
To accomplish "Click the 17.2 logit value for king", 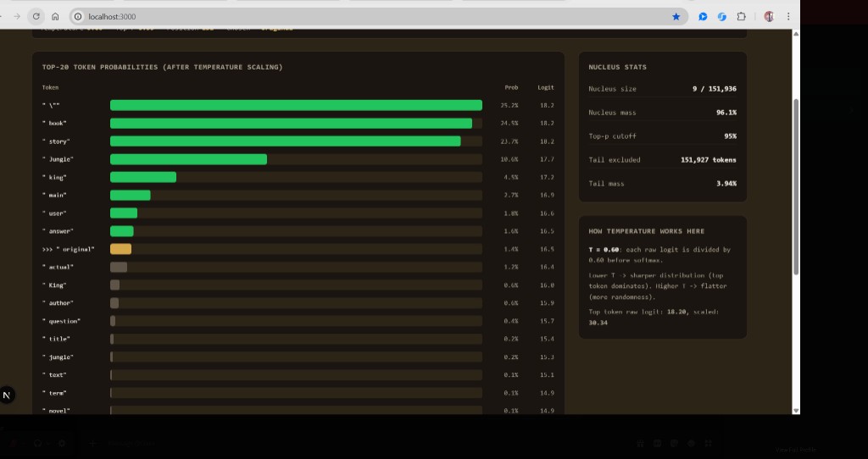I will click(x=547, y=177).
